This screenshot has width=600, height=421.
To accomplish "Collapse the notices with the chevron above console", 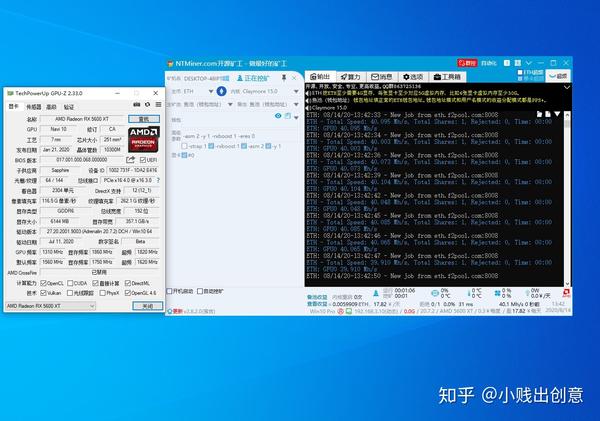I will point(567,87).
